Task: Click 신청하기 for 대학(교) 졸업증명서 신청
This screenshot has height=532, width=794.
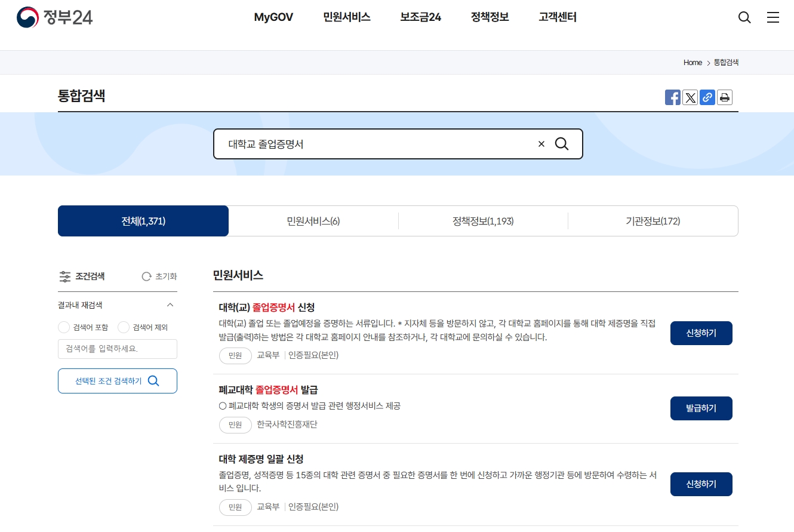Action: tap(701, 333)
